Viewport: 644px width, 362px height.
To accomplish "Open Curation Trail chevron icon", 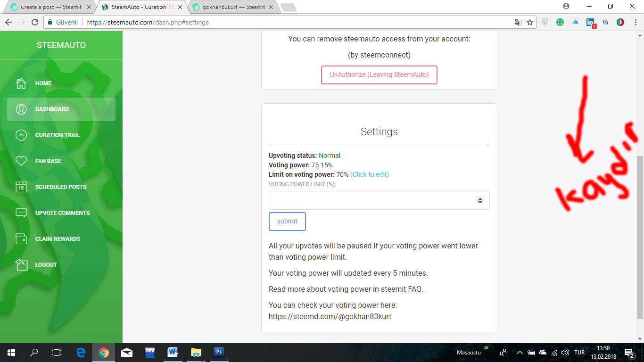I will point(21,135).
